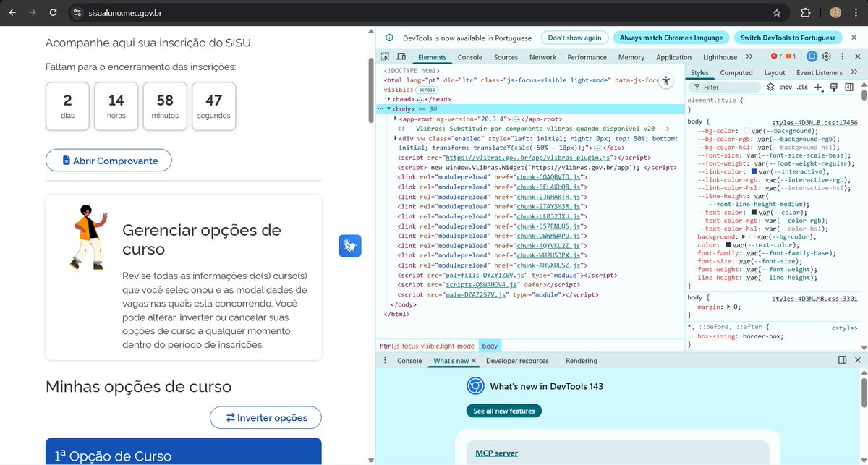Toggle the rendering emulations paintbrush icon
Screen dimensions: 868x465
[834, 87]
